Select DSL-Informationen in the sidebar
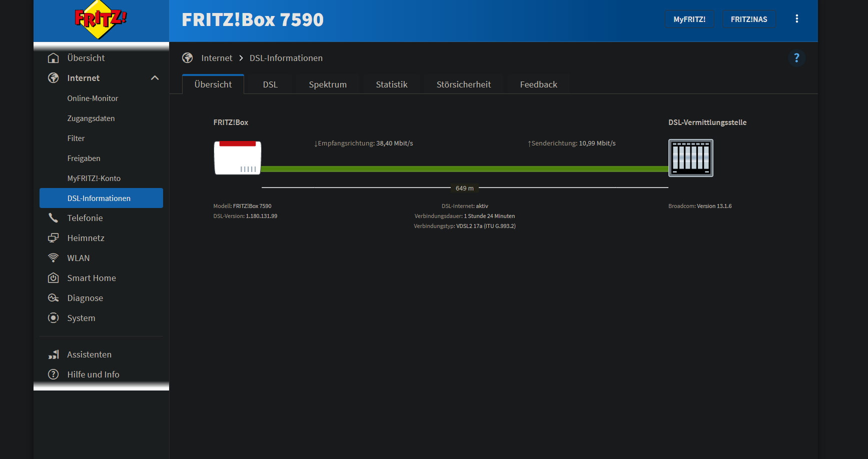868x459 pixels. (x=101, y=198)
